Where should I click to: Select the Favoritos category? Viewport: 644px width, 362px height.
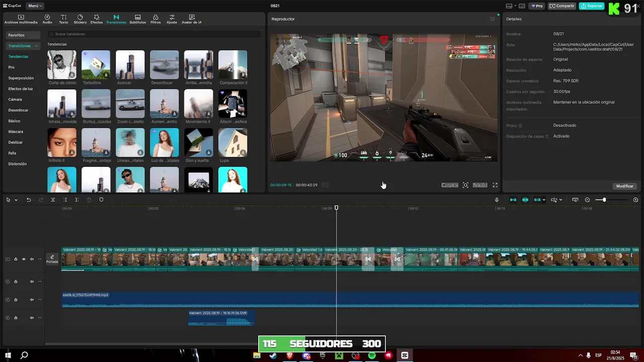(23, 35)
